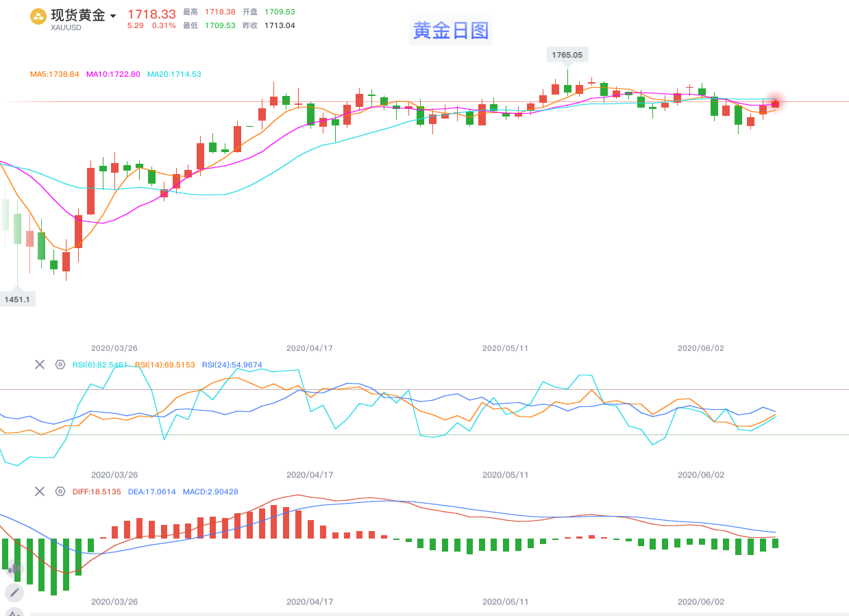Viewport: 849px width, 616px height.
Task: Click the glowing current price dot
Action: point(776,103)
